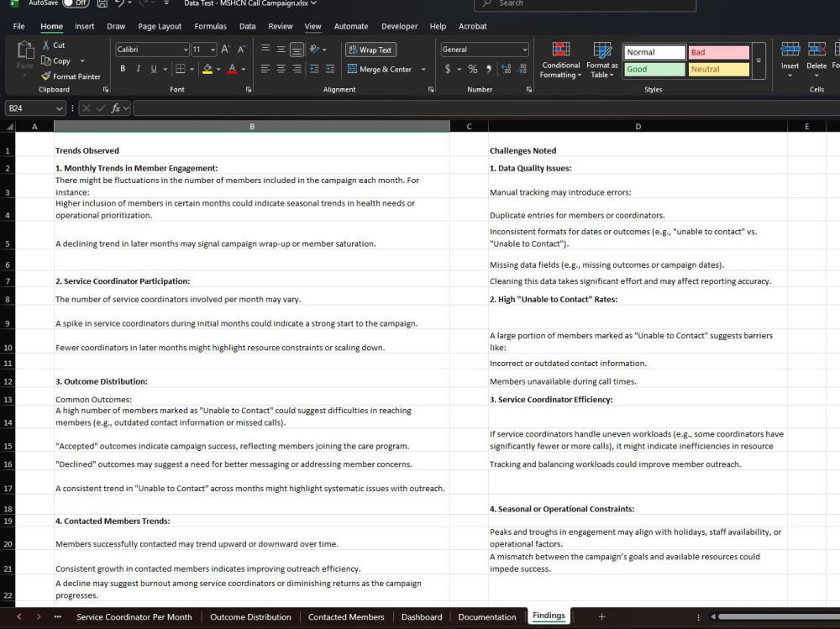Activate the Format Painter brush
Image resolution: width=840 pixels, height=629 pixels.
[x=46, y=76]
